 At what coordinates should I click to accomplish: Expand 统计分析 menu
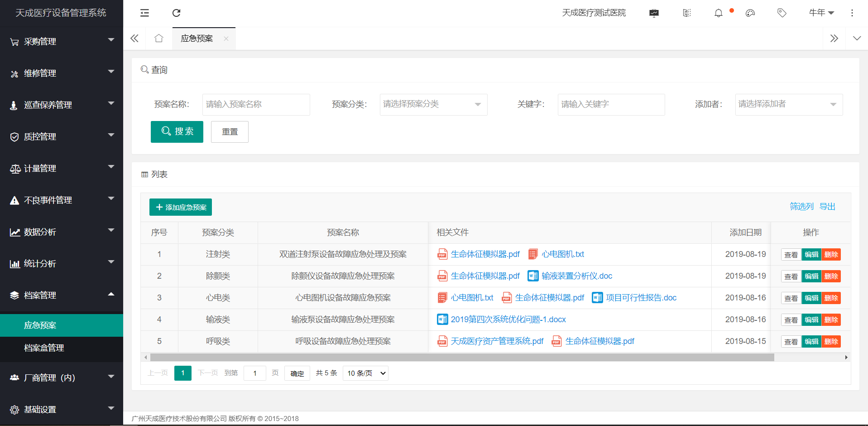pos(62,263)
